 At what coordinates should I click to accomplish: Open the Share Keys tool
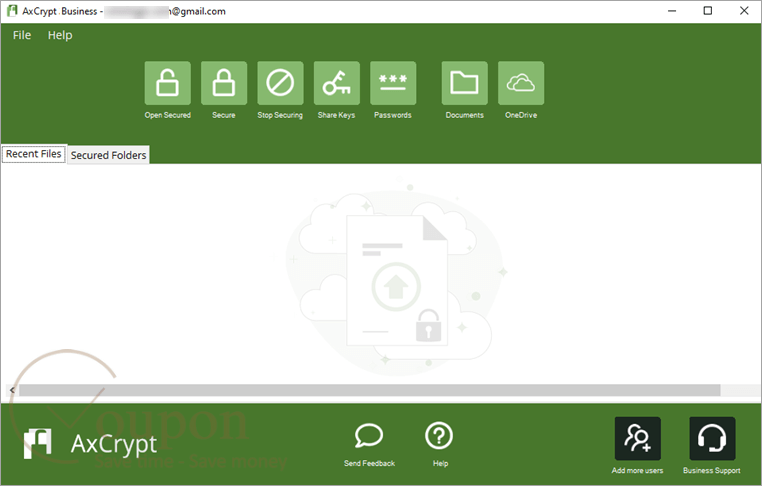(x=336, y=83)
